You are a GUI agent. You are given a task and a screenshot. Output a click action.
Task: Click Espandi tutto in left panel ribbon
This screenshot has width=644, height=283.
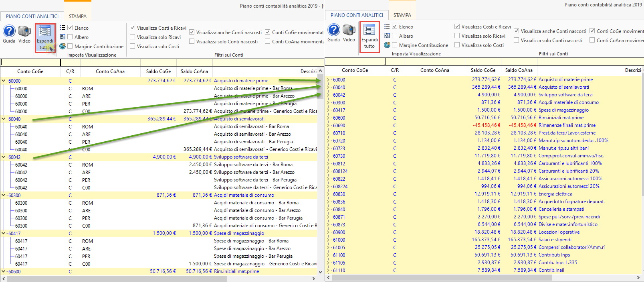[45, 37]
